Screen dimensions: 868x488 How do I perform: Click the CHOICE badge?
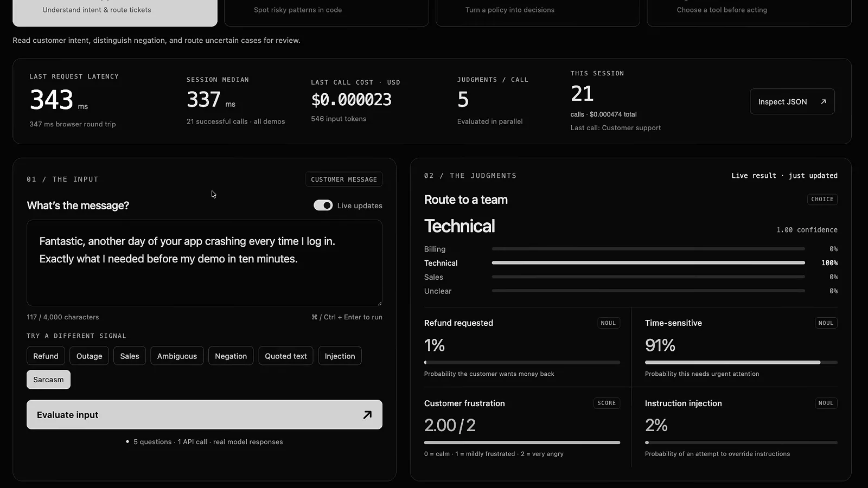(x=822, y=199)
